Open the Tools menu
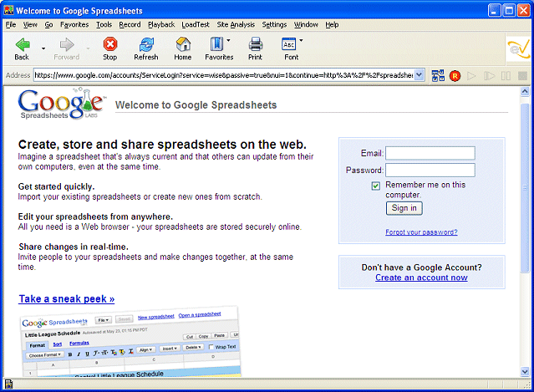Viewport: 534px width, 392px height. point(104,24)
